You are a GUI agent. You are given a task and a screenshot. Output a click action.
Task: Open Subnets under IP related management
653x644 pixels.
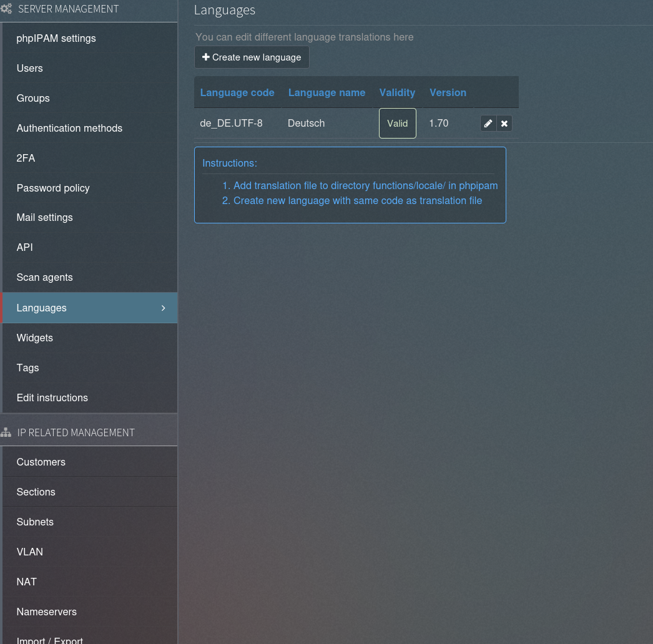coord(35,522)
